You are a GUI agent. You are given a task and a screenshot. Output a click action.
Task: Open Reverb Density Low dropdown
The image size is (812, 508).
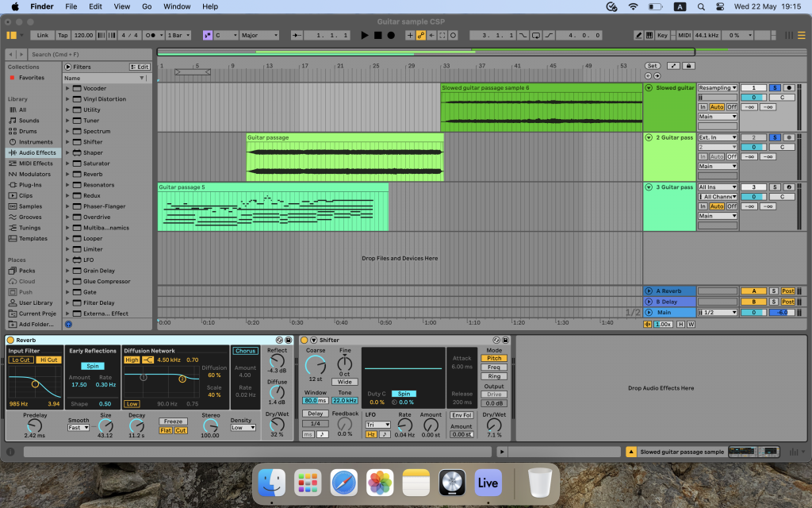pos(243,428)
